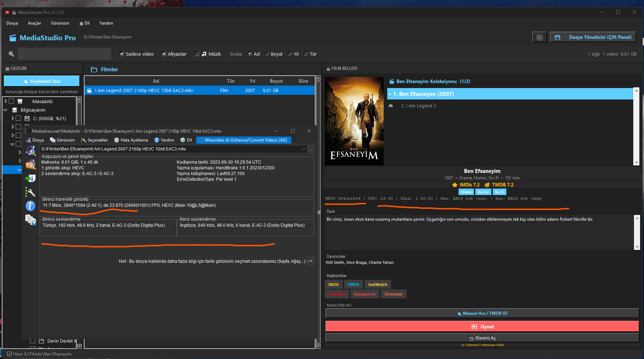Click the clapperboard icon of the I Am Legend file

[x=90, y=91]
